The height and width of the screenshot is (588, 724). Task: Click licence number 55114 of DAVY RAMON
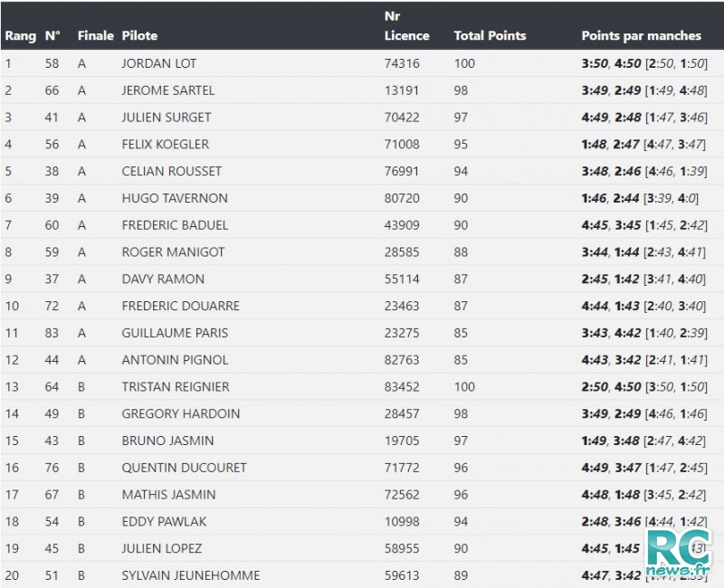pyautogui.click(x=402, y=279)
